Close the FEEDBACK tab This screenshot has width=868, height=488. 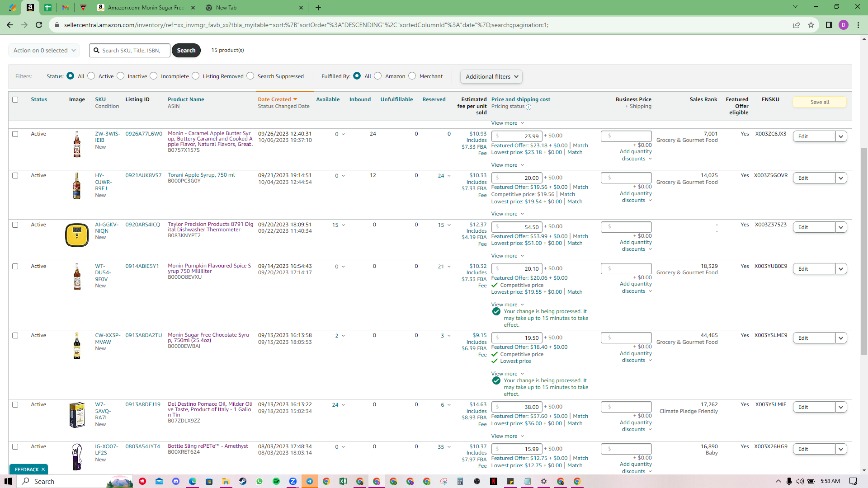(x=43, y=469)
